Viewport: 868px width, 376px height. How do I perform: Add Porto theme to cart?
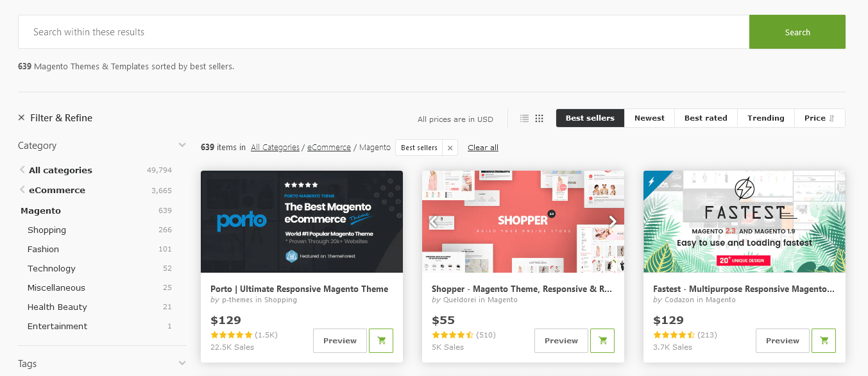pos(381,340)
